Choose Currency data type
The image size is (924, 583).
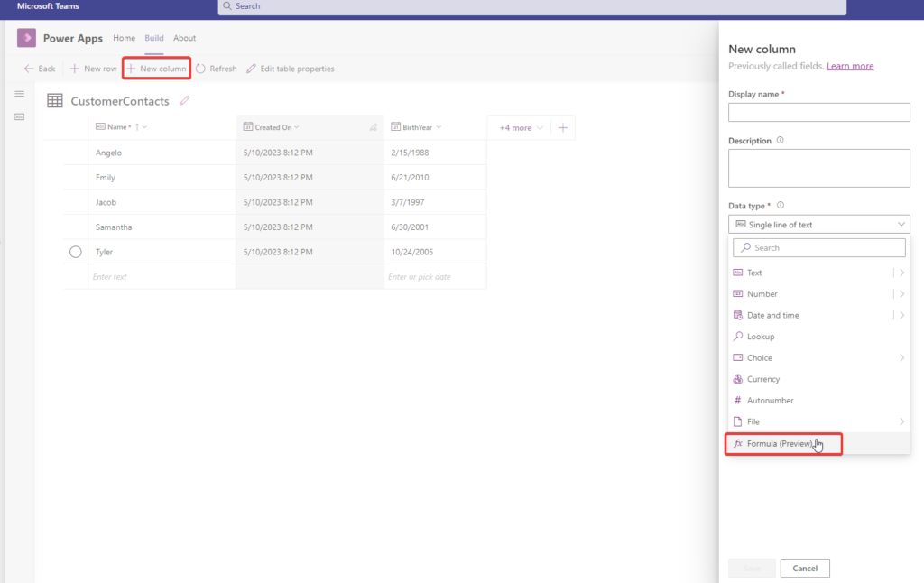tap(819, 379)
